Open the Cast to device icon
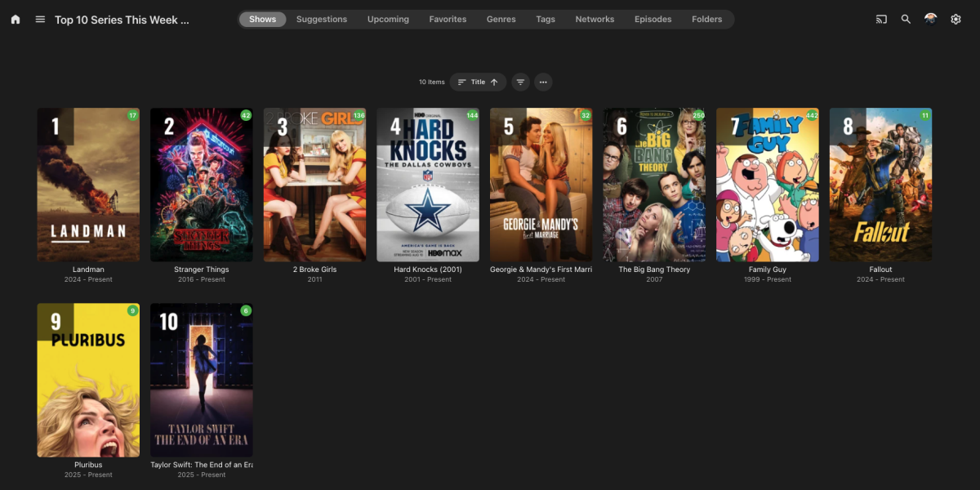 [x=881, y=19]
